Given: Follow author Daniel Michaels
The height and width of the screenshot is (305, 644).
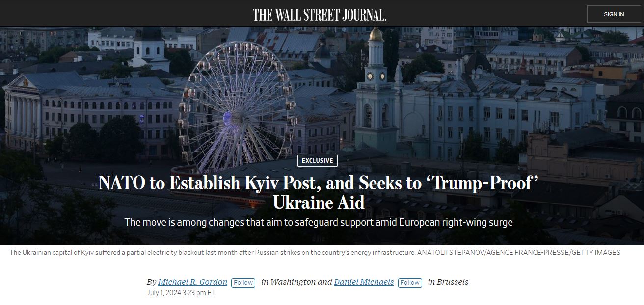Looking at the screenshot, I should click(410, 282).
